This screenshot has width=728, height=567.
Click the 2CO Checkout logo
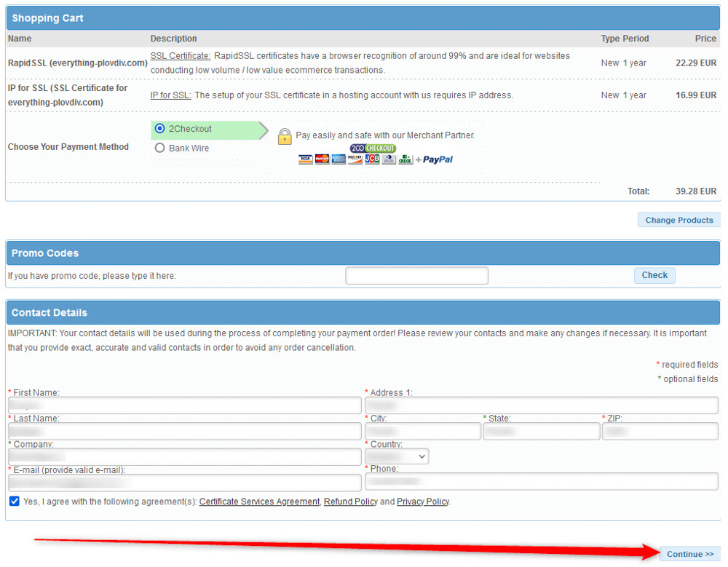pyautogui.click(x=373, y=148)
